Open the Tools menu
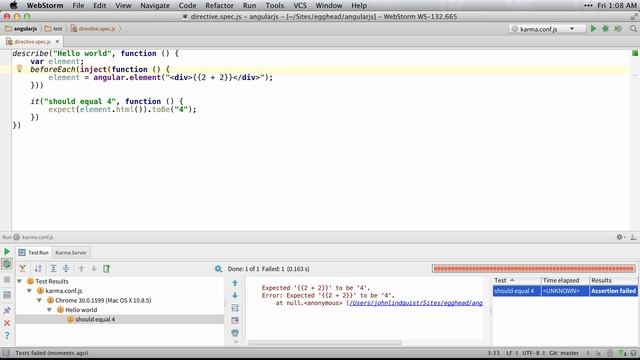Image resolution: width=640 pixels, height=360 pixels. (x=275, y=5)
